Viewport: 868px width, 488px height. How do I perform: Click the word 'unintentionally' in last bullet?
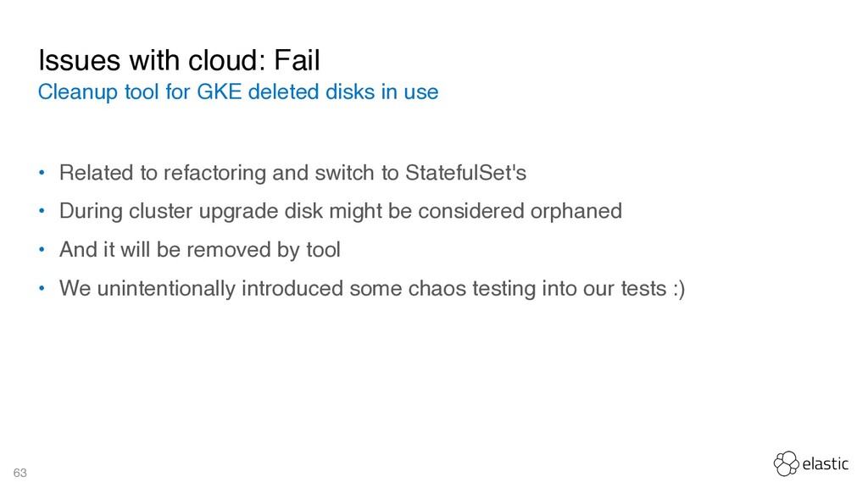pyautogui.click(x=165, y=289)
